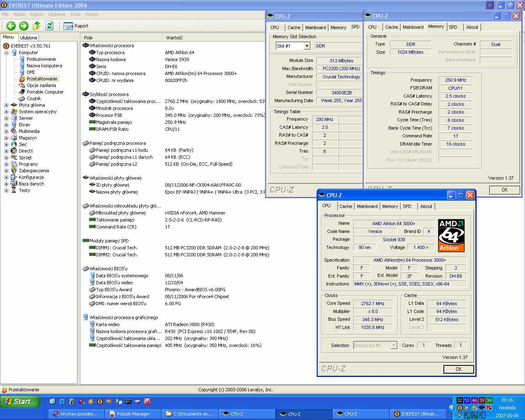Click the Zabezpieczenia shield icon

[14, 171]
